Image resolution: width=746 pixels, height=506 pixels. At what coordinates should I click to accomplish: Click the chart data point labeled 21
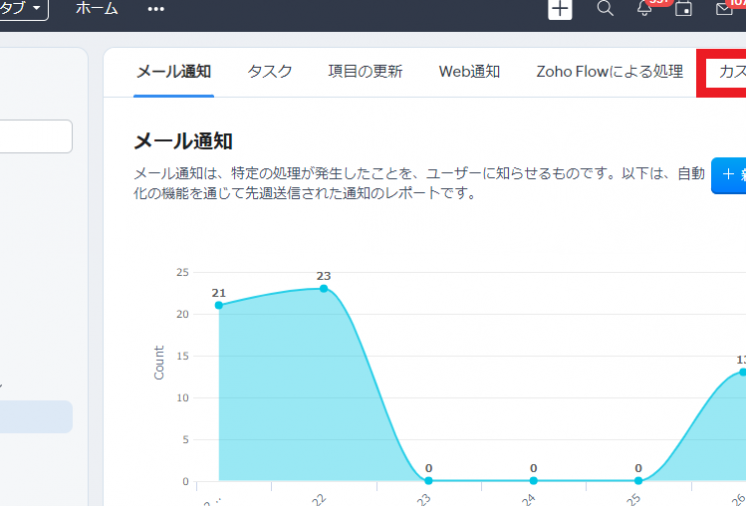tap(219, 305)
